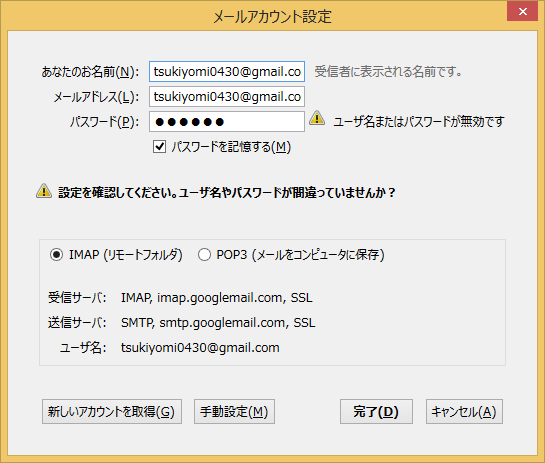
Task: Close the メールアカウント設定 dialog
Action: tap(522, 11)
